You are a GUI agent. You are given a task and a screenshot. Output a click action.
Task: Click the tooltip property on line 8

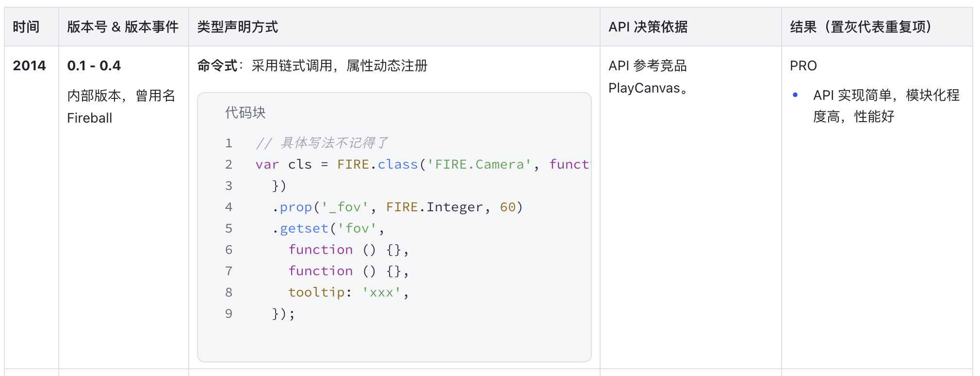316,292
